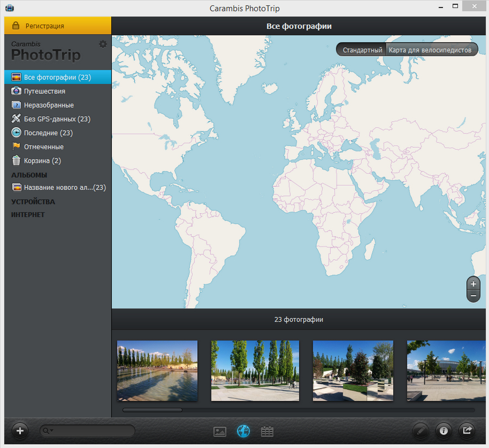Click the Регистрация button
The height and width of the screenshot is (448, 489).
click(45, 26)
